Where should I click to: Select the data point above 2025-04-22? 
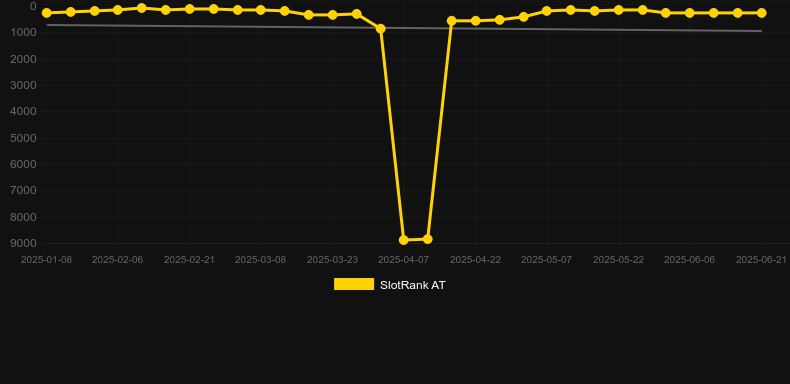point(476,21)
